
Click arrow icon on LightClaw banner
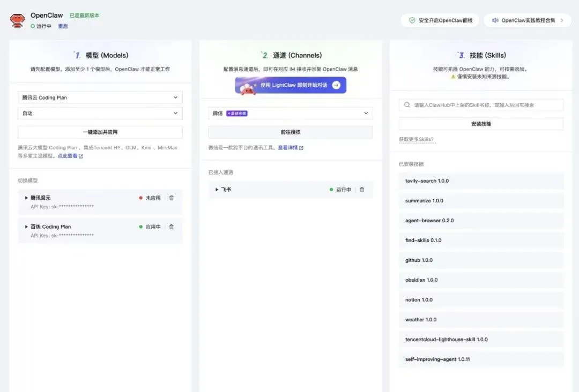[336, 85]
